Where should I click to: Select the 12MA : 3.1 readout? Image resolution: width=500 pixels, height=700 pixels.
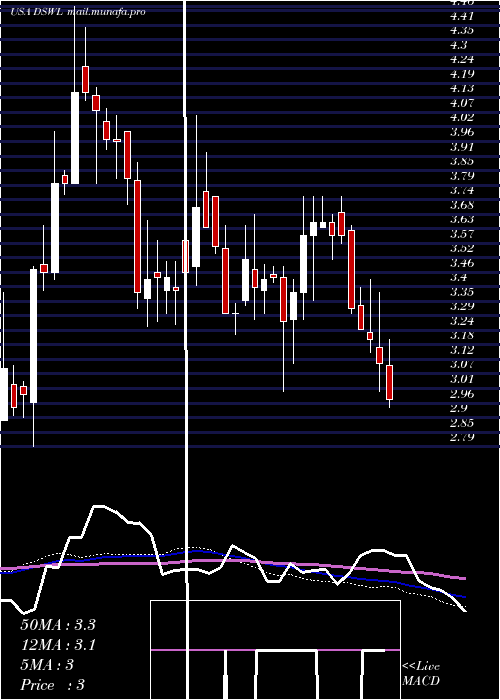tap(58, 645)
